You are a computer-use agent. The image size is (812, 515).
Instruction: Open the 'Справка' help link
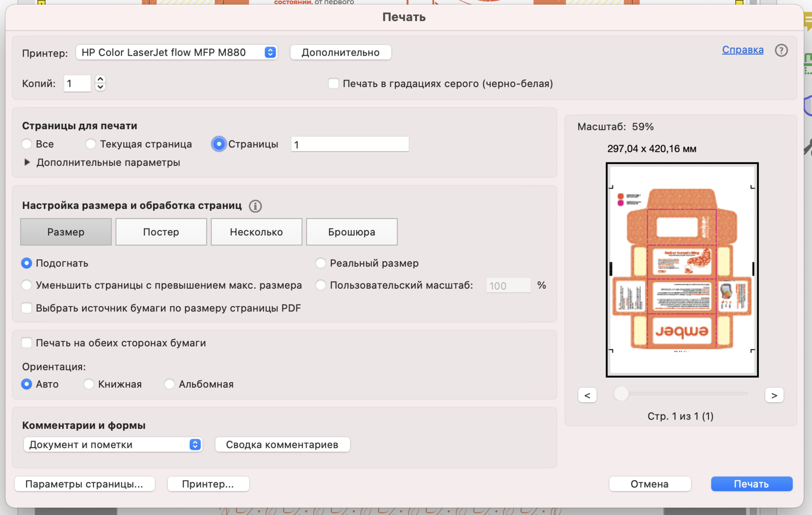742,50
